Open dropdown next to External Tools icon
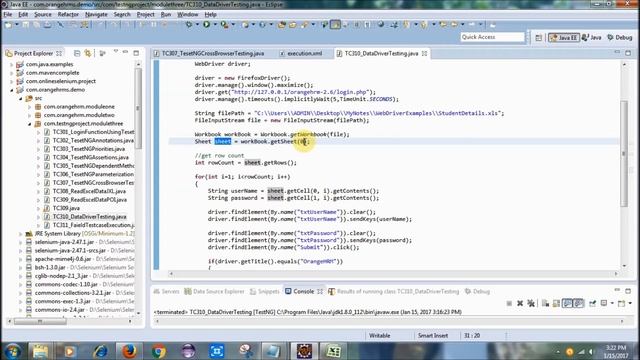 pyautogui.click(x=233, y=25)
